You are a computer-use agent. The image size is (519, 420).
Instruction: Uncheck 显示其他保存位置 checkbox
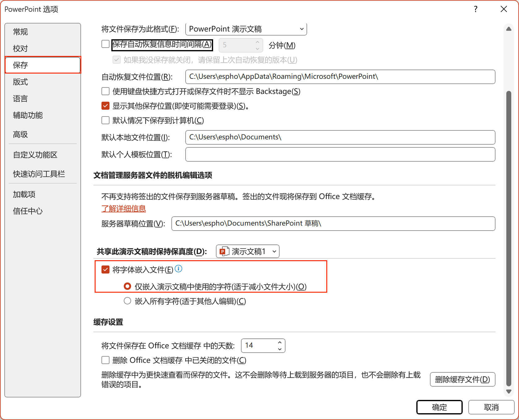[105, 106]
